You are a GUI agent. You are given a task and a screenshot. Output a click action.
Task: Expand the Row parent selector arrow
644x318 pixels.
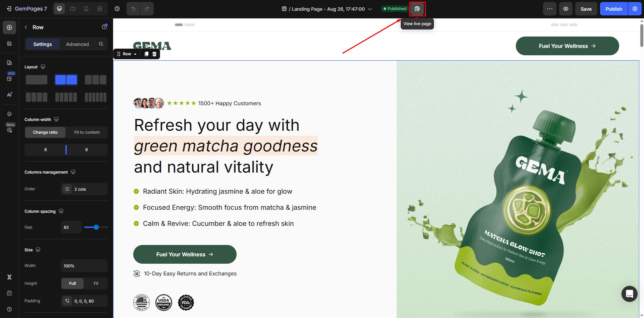point(135,54)
